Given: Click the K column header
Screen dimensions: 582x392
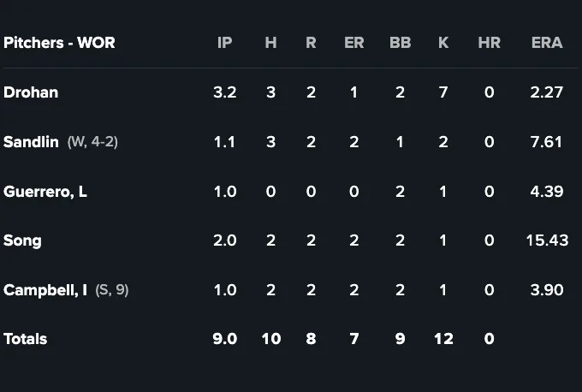Looking at the screenshot, I should 443,43.
